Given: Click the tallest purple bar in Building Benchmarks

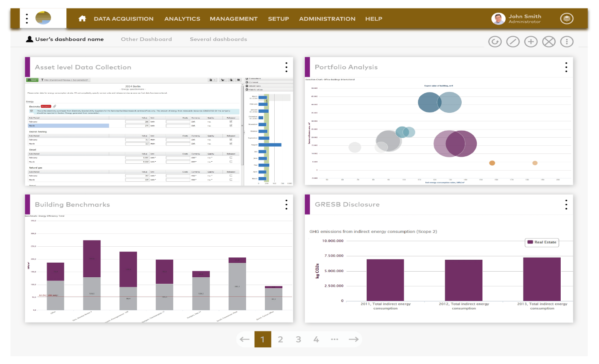Looking at the screenshot, I should pos(92,259).
